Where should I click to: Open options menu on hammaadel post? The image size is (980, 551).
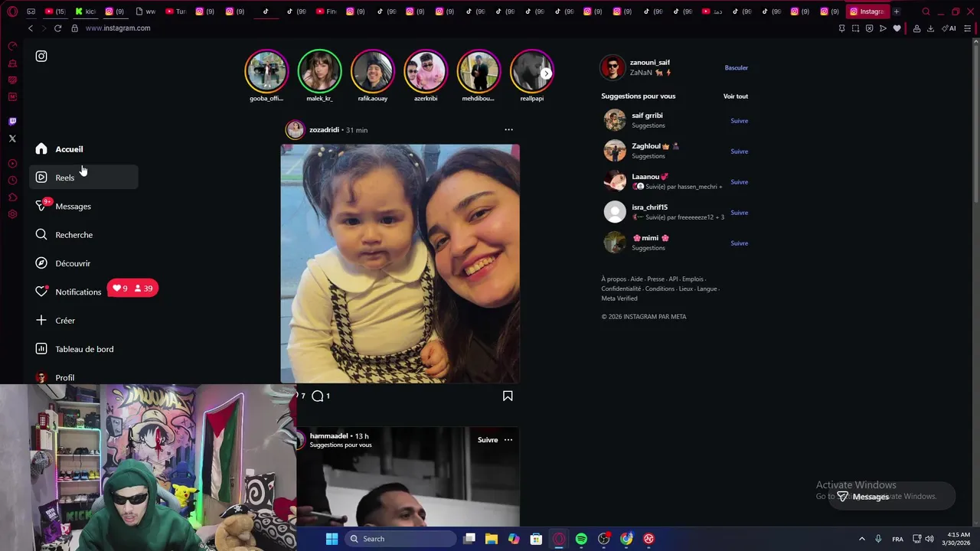(x=508, y=440)
